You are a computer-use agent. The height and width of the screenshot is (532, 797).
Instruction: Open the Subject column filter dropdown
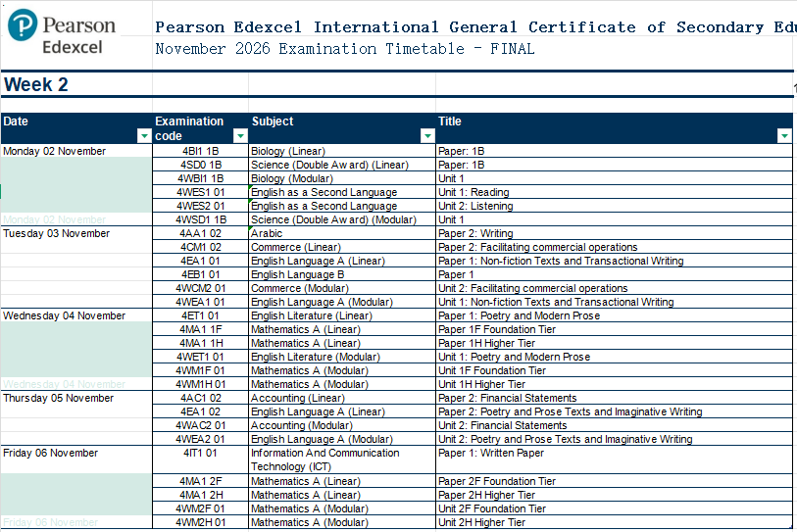coord(427,135)
